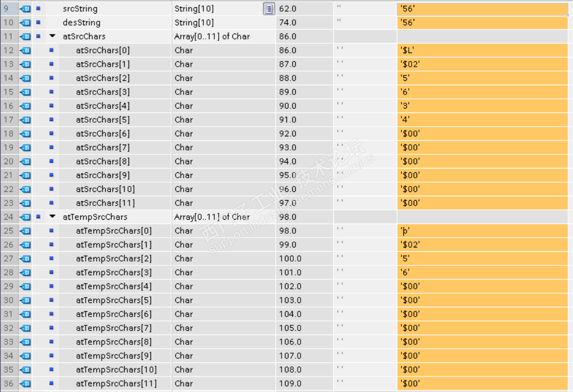
Task: Select the atSrcChars[0] element name
Action: 103,51
